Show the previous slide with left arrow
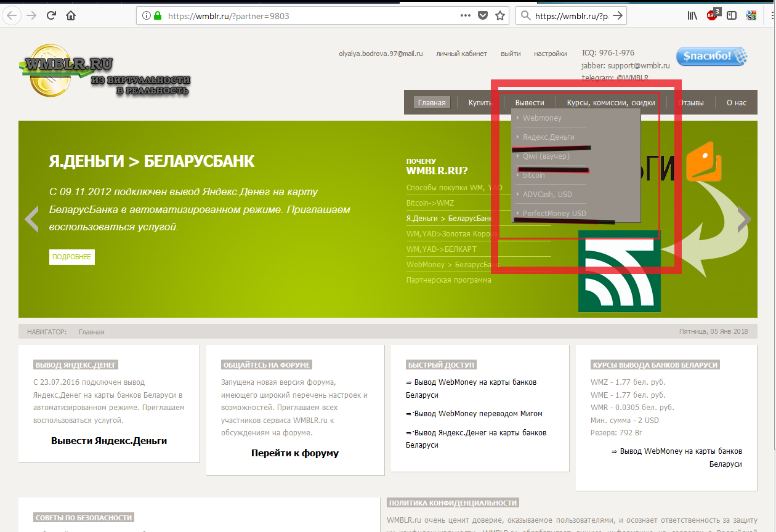Image resolution: width=776 pixels, height=532 pixels. 31,219
